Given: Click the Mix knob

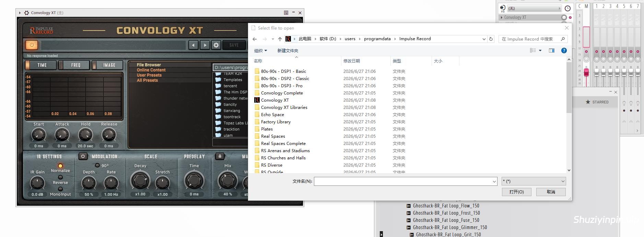Looking at the screenshot, I should click(227, 181).
